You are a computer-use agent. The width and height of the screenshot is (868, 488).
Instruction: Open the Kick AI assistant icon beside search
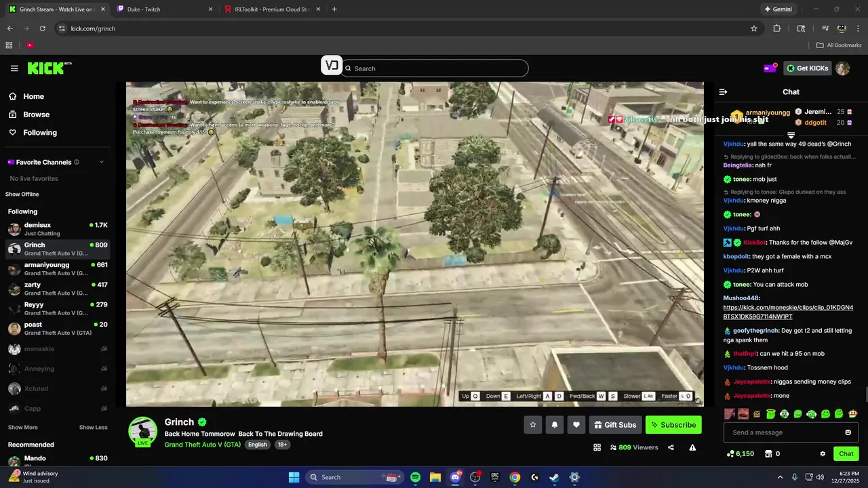tap(331, 66)
